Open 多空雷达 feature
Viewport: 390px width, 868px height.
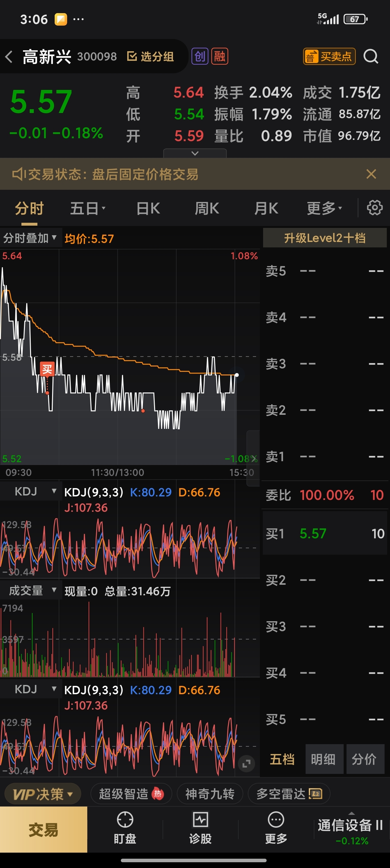click(289, 794)
